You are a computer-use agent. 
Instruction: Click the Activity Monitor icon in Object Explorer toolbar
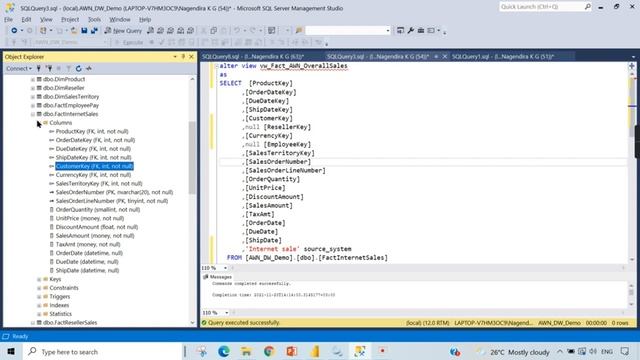(89, 69)
